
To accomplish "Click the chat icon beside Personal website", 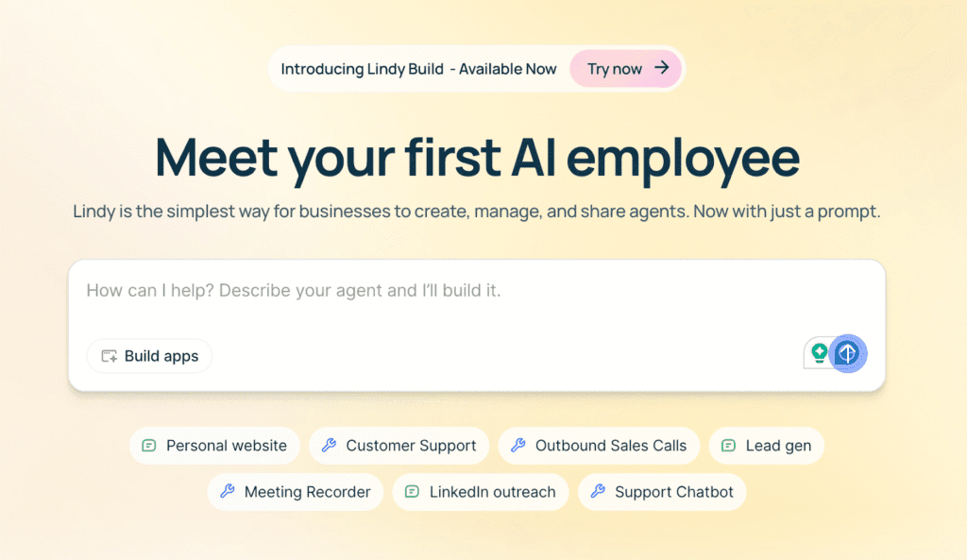I will [148, 446].
